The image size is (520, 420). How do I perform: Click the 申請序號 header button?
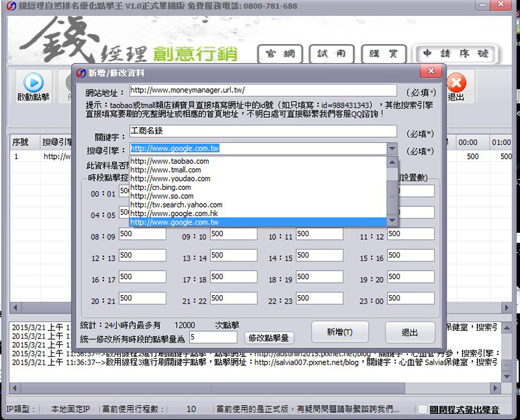pos(455,54)
